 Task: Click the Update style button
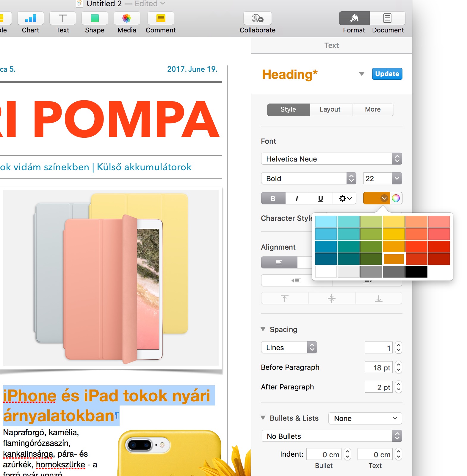387,74
